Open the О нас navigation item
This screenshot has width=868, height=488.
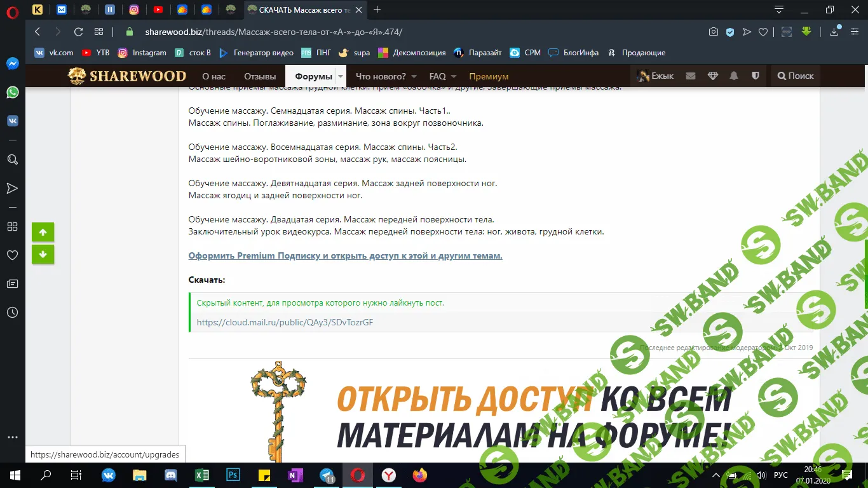click(x=214, y=76)
